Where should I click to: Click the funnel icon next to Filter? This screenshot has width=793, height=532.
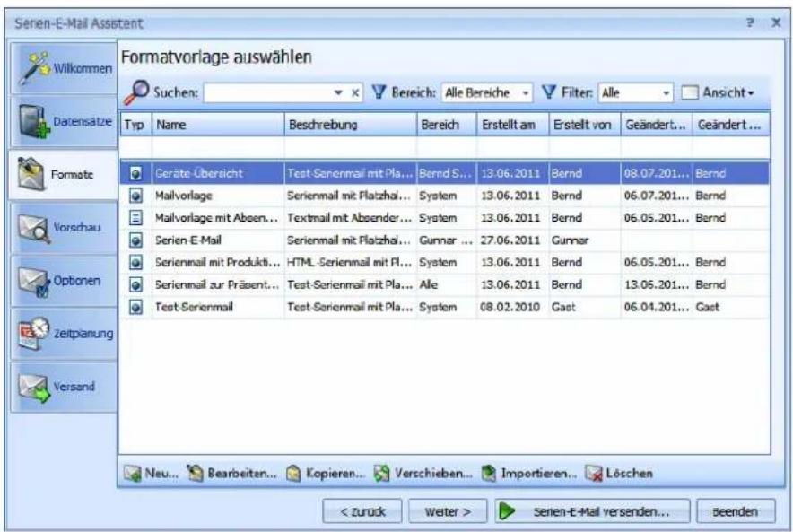pyautogui.click(x=549, y=92)
